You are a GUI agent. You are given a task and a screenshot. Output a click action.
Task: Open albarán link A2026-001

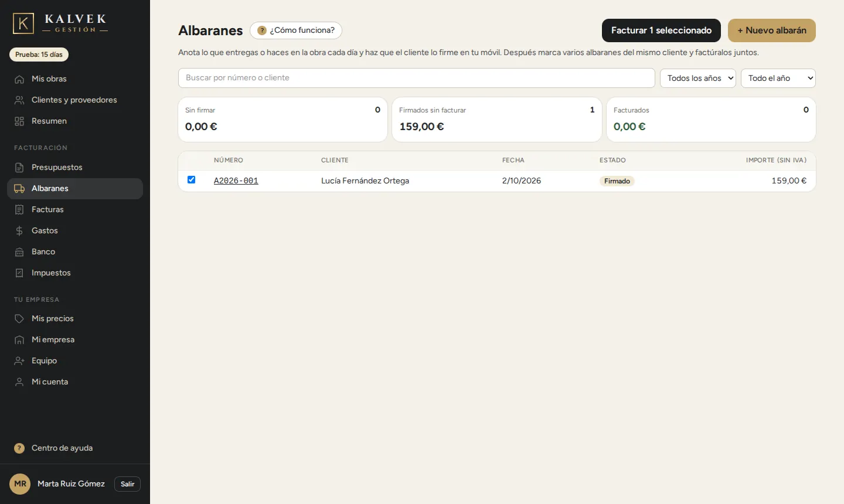pos(236,181)
